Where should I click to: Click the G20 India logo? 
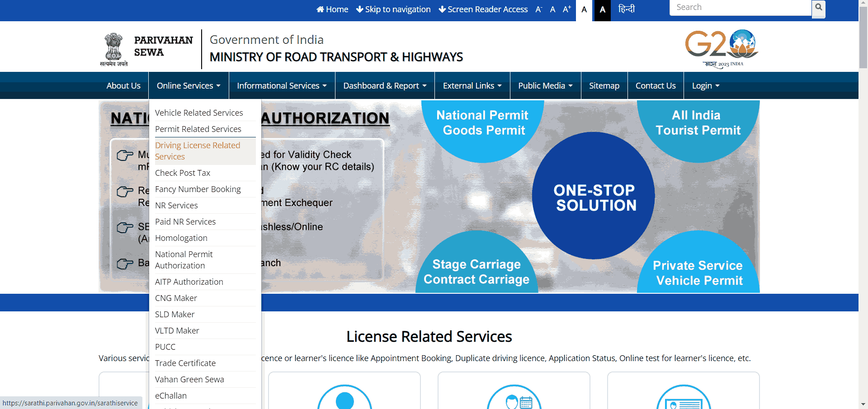click(722, 49)
